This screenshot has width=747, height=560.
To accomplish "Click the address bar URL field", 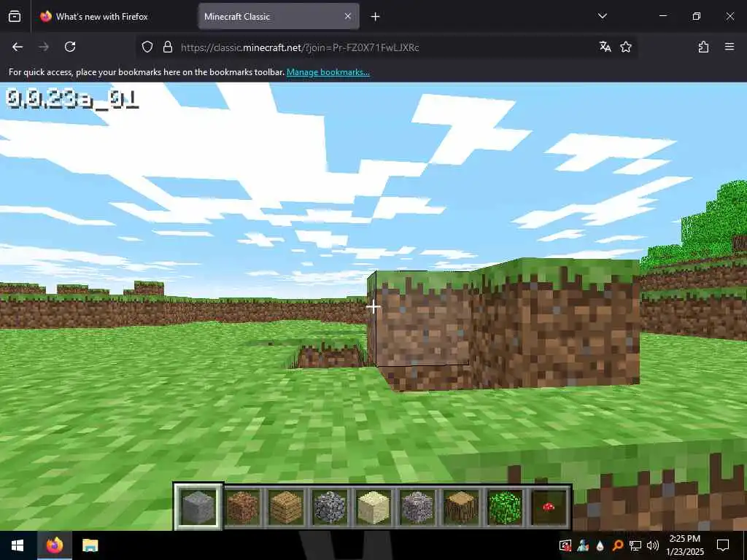I will point(386,47).
